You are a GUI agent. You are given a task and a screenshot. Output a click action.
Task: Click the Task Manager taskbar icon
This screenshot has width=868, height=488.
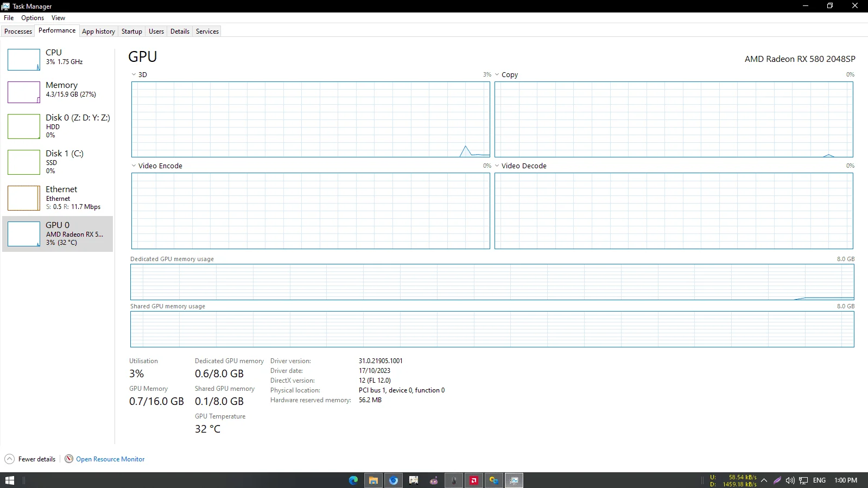514,480
